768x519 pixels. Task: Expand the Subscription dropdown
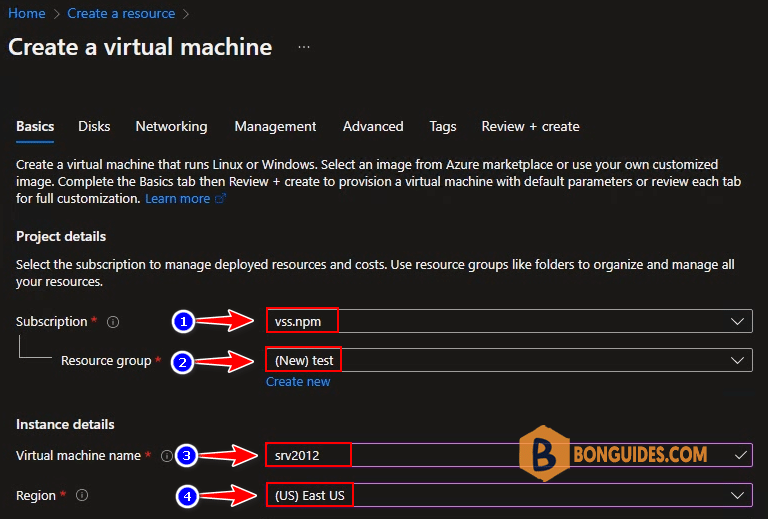point(509,321)
